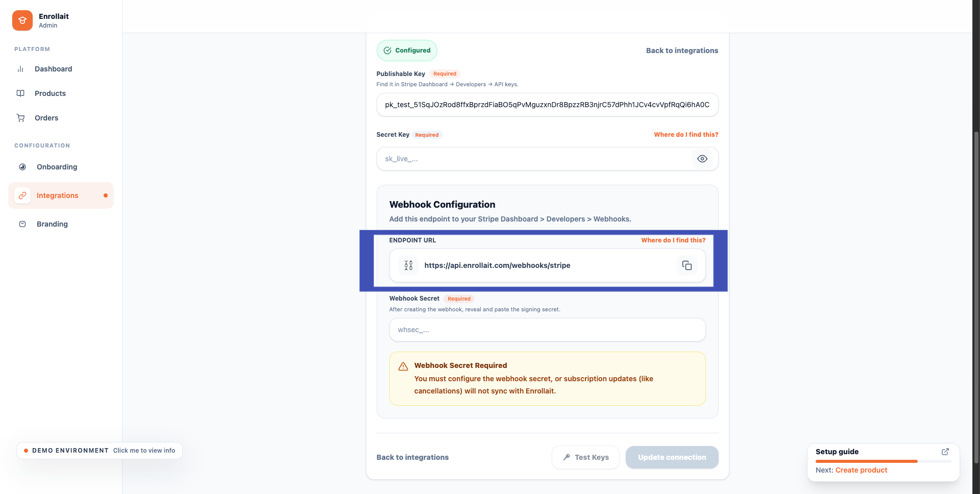Open the Setup guide external link icon
The image size is (980, 494).
[945, 452]
